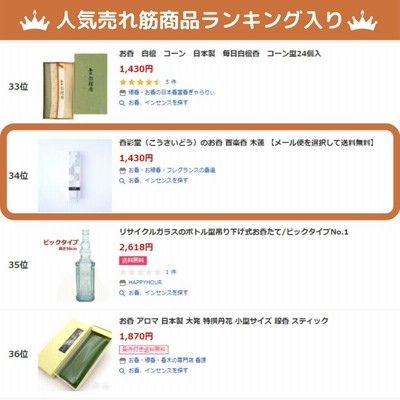
Task: Click the search magnifier icon for rank 33
Action: [x=122, y=103]
